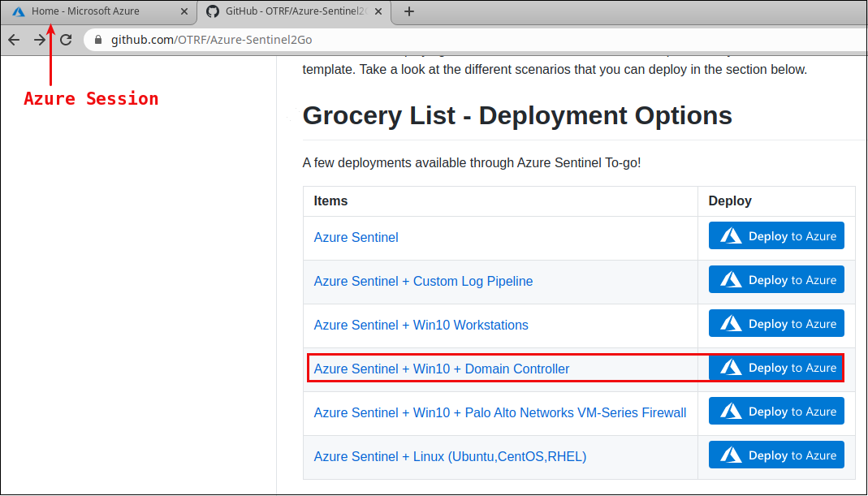Open the Azure Sentinel link
868x496 pixels.
coord(356,238)
